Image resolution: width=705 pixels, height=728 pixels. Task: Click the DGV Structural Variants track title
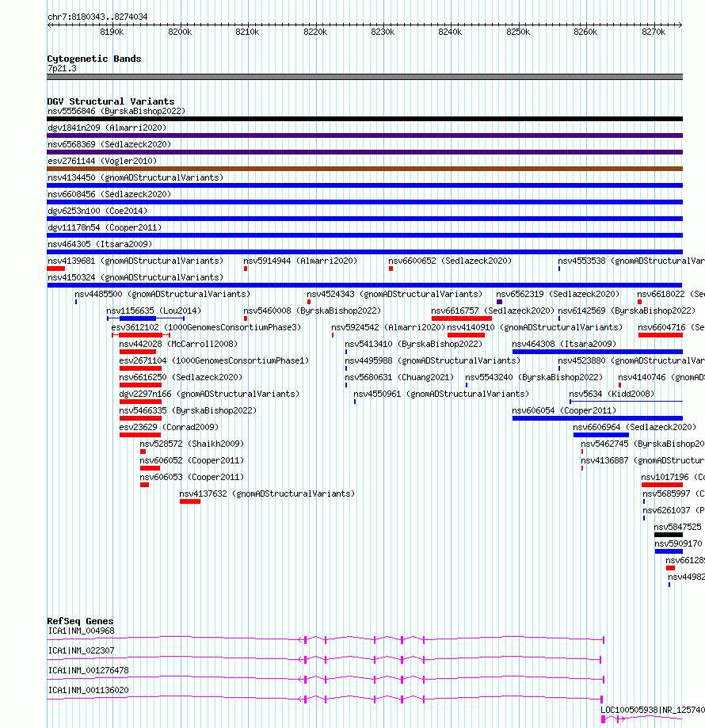pos(111,101)
